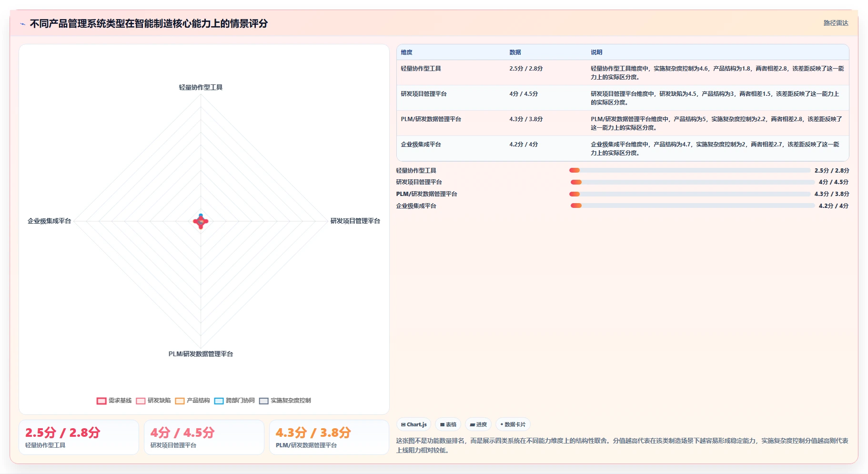Click the 研发项目管理平台 radar axis label
The height and width of the screenshot is (474, 868).
[x=355, y=221]
